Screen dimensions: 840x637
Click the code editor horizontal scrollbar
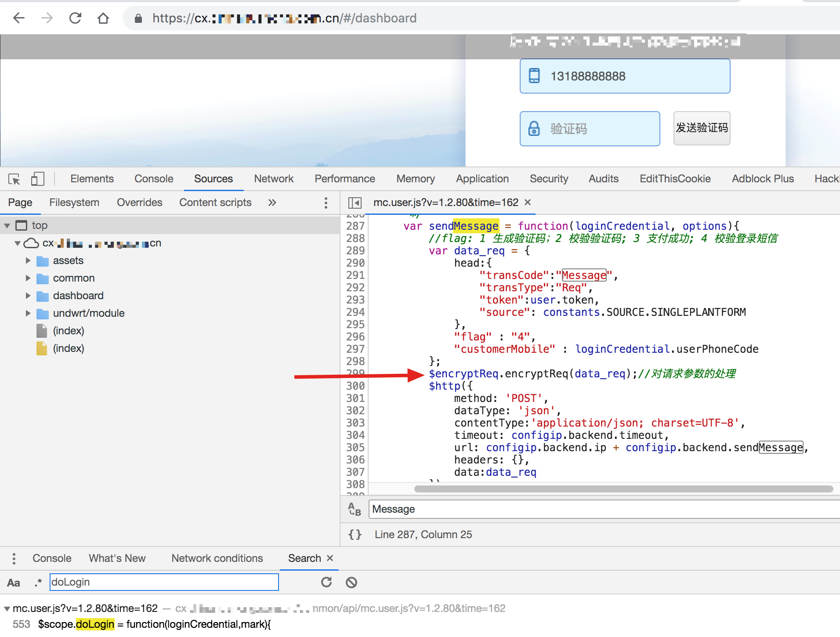623,489
